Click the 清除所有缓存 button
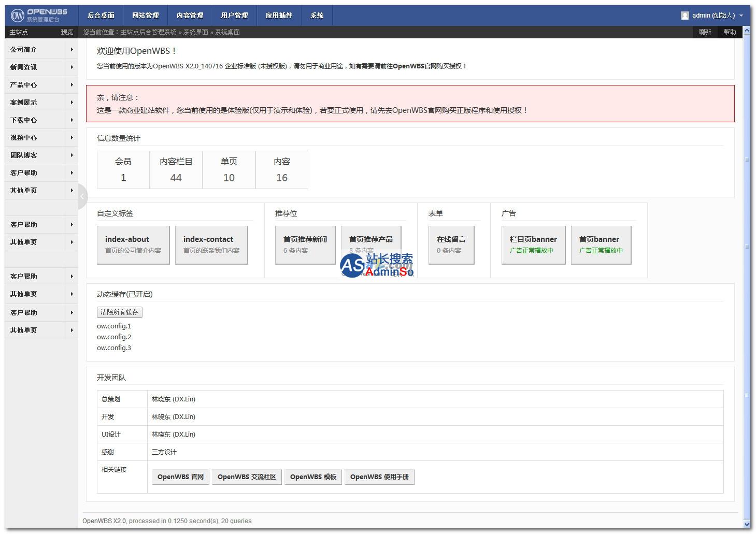Screen dimensions: 756x534 coord(120,312)
